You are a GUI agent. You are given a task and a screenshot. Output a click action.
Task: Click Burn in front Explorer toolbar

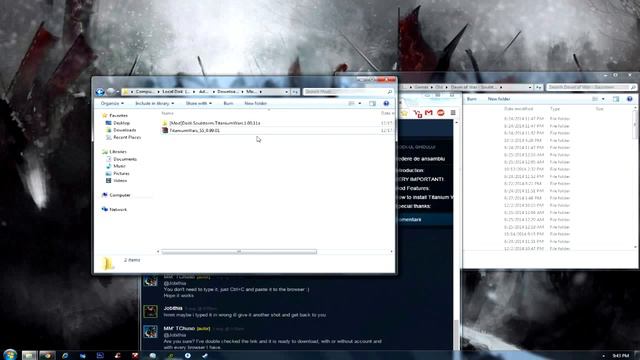point(228,104)
